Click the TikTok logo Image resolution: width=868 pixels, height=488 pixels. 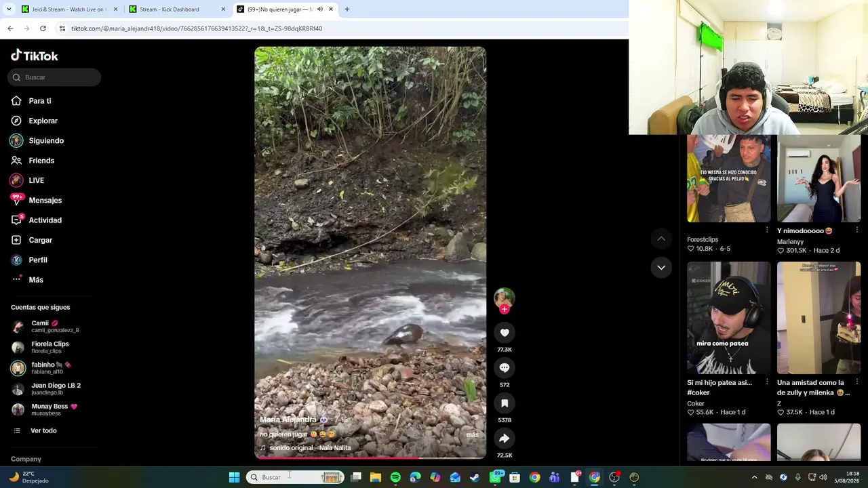coord(35,56)
